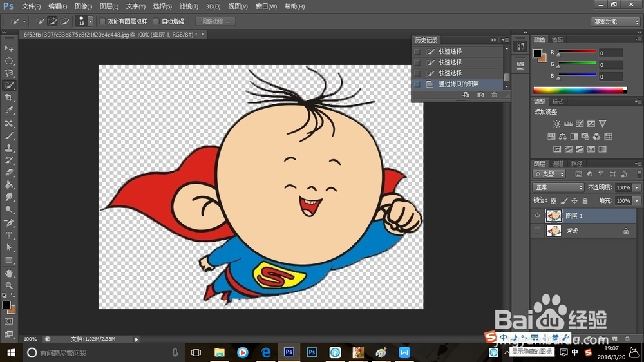Open status bar info arrow
Screen dimensions: 644x362
coord(137,339)
